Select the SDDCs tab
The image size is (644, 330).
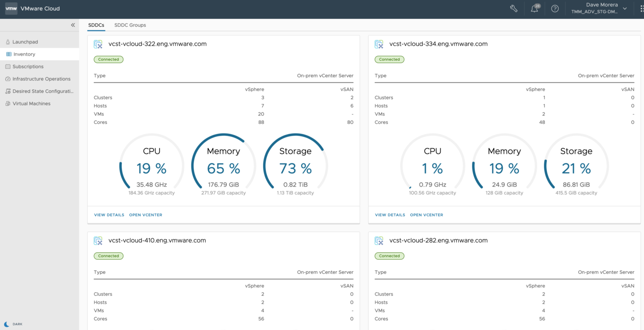pyautogui.click(x=96, y=25)
